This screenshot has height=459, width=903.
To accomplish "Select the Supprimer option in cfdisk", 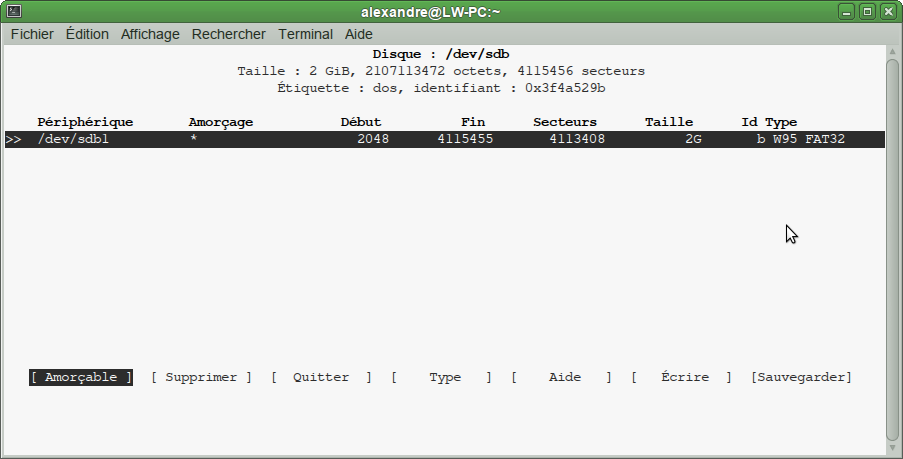I will (x=201, y=377).
